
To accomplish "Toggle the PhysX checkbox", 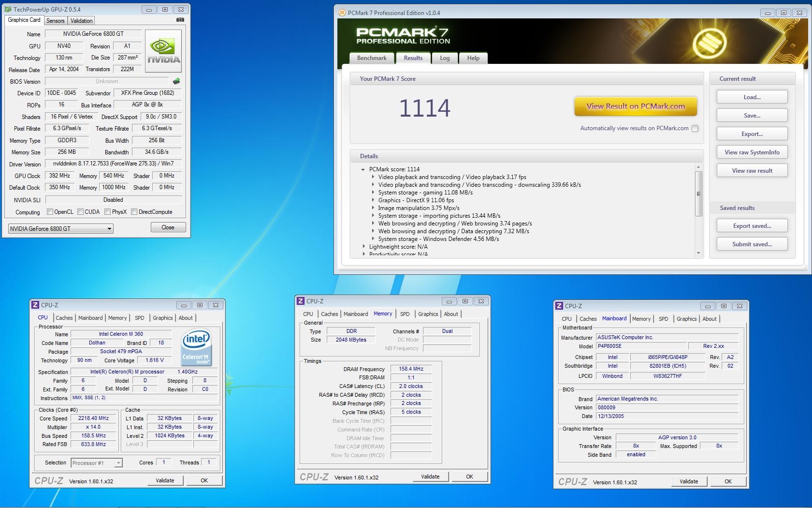I will (107, 211).
